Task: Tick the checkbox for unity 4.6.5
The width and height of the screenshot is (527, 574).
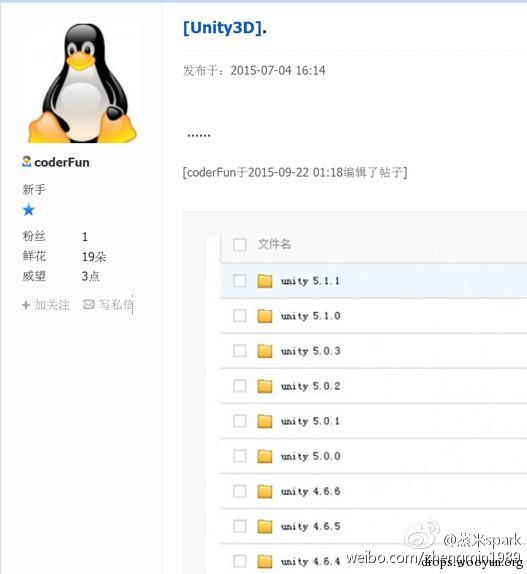Action: [240, 526]
